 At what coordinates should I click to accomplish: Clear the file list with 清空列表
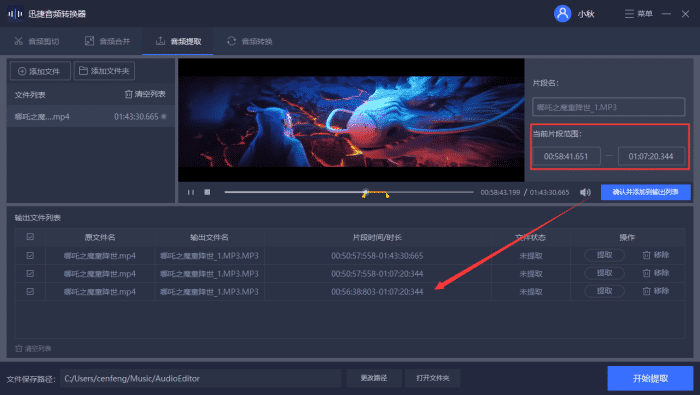(x=145, y=94)
